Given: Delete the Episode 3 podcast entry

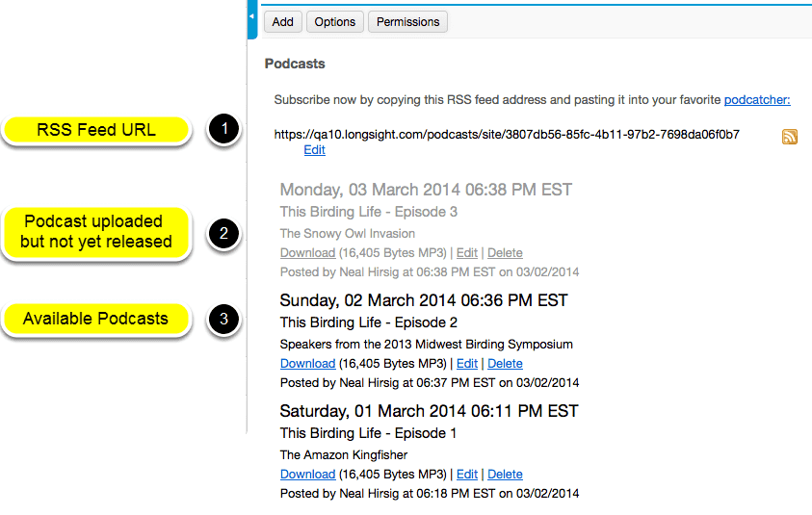Looking at the screenshot, I should [x=505, y=253].
